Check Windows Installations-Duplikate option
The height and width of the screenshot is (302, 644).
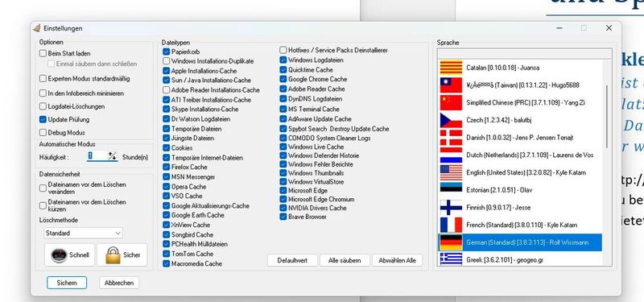166,61
